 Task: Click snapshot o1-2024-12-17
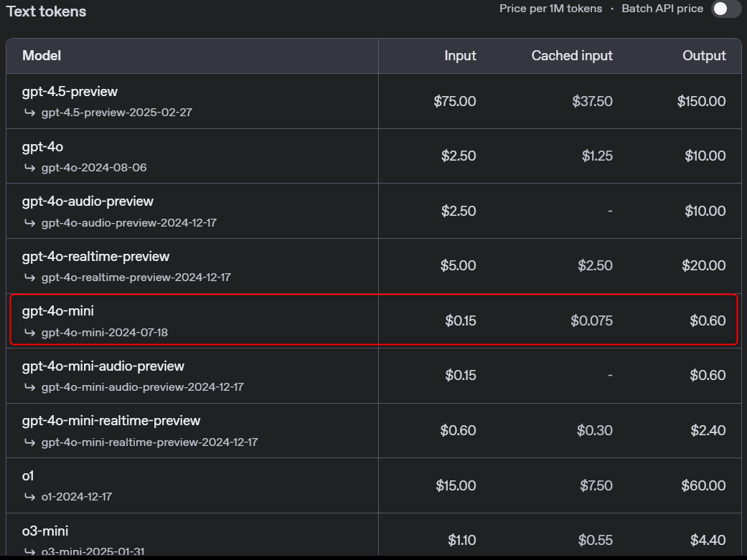(x=76, y=497)
